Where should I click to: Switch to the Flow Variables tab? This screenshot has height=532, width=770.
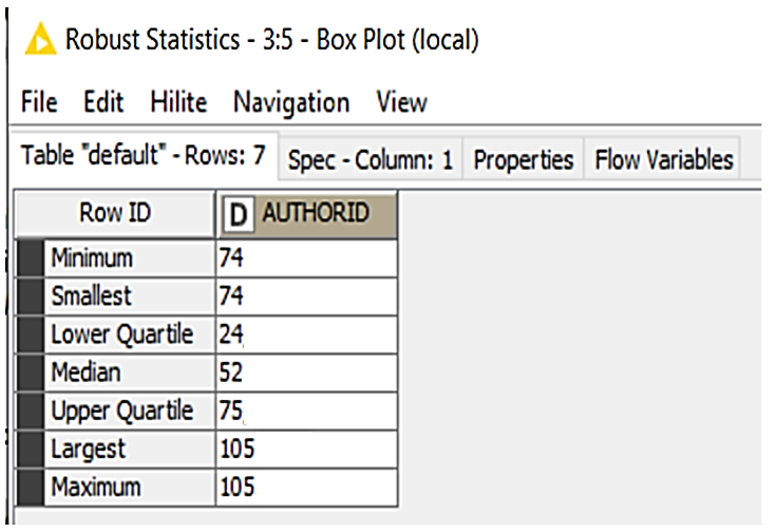[664, 160]
